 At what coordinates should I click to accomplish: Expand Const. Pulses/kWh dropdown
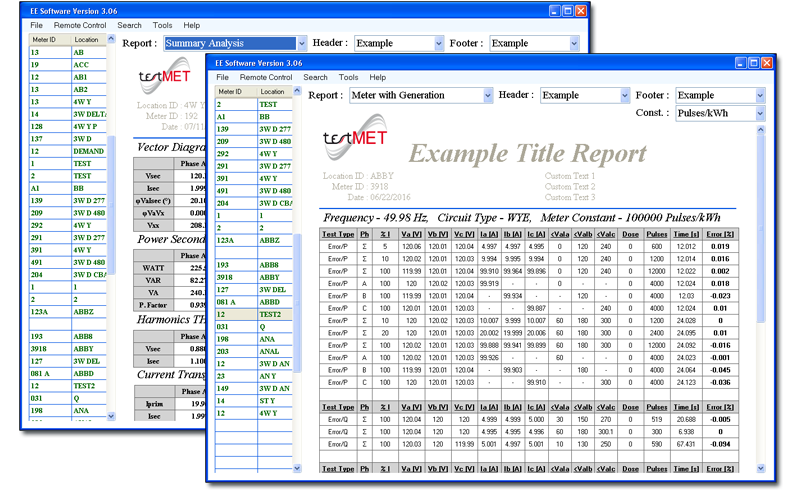(760, 113)
